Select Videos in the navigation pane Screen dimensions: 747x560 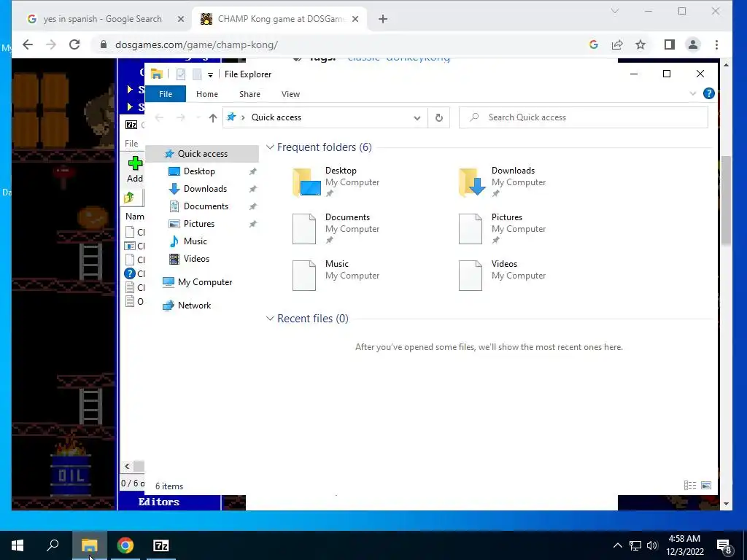[196, 259]
